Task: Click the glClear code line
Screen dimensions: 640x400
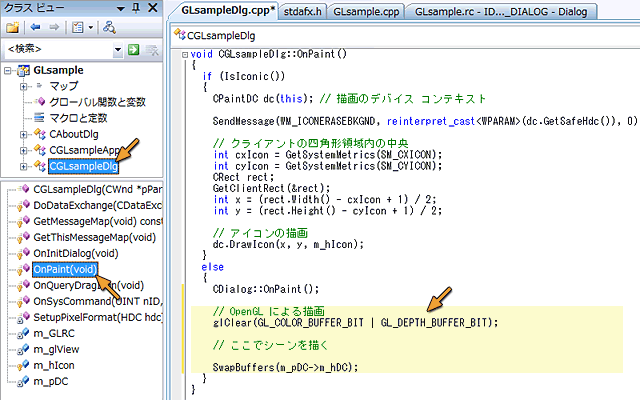Action: pos(355,323)
